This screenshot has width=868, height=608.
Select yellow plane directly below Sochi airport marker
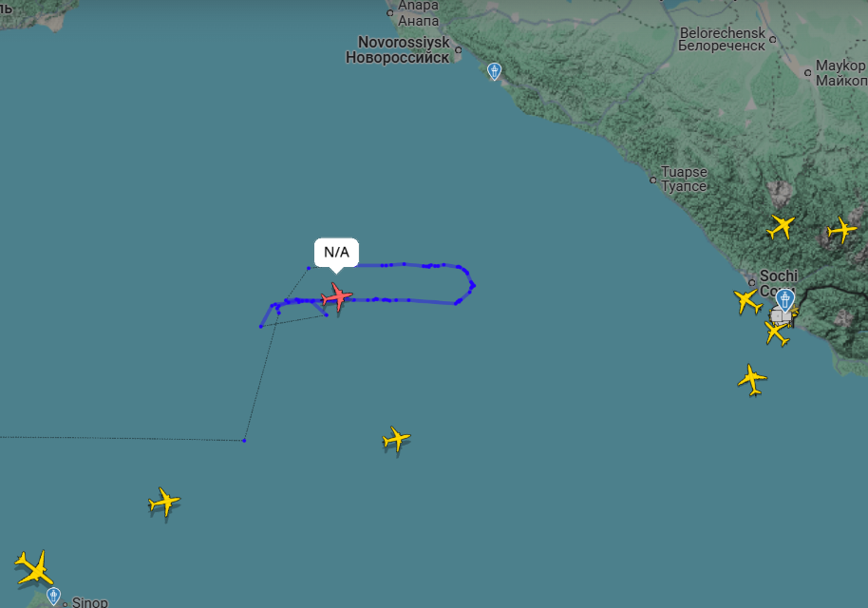click(777, 333)
